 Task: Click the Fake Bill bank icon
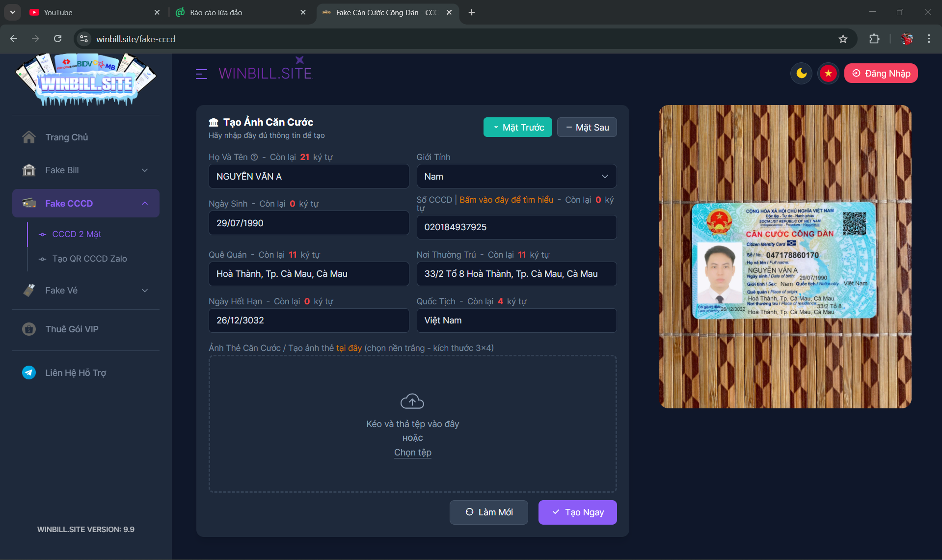coord(29,170)
